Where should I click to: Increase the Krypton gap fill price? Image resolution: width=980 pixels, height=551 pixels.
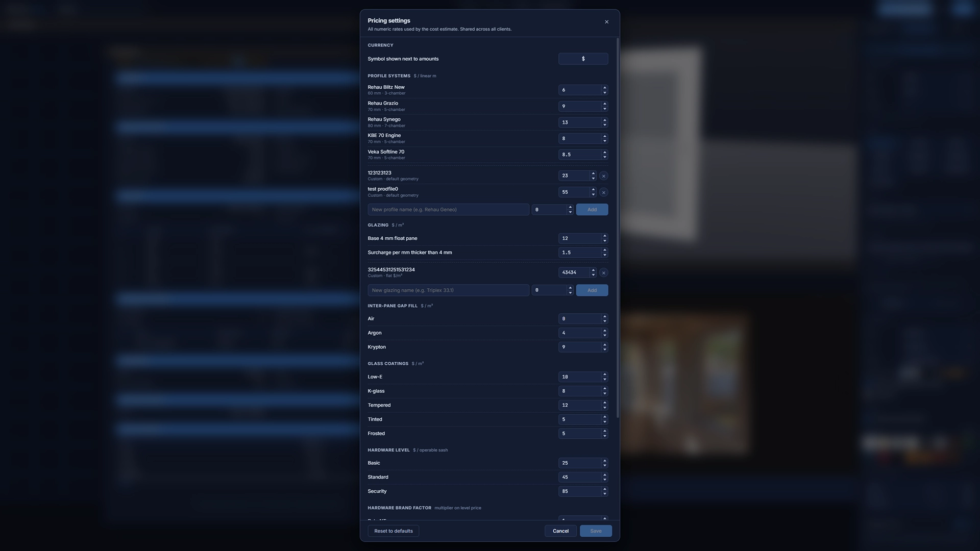pos(605,345)
